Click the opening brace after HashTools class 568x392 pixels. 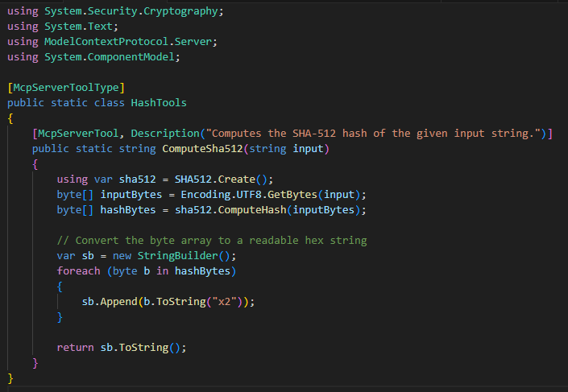pos(10,118)
